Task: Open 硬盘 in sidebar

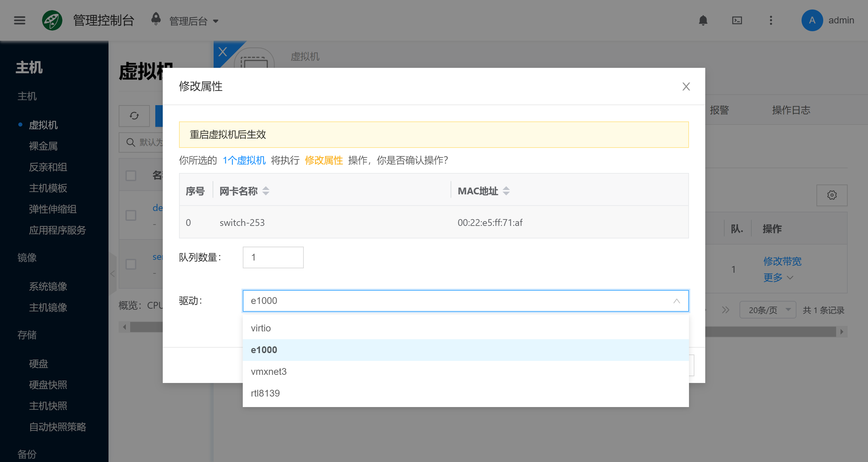Action: tap(39, 364)
